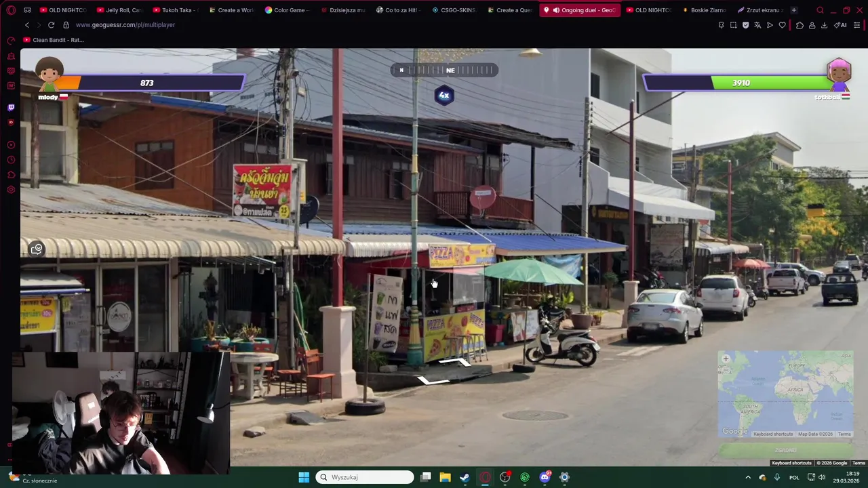Go forward to the next page
Viewport: 868px width, 488px height.
(x=39, y=25)
